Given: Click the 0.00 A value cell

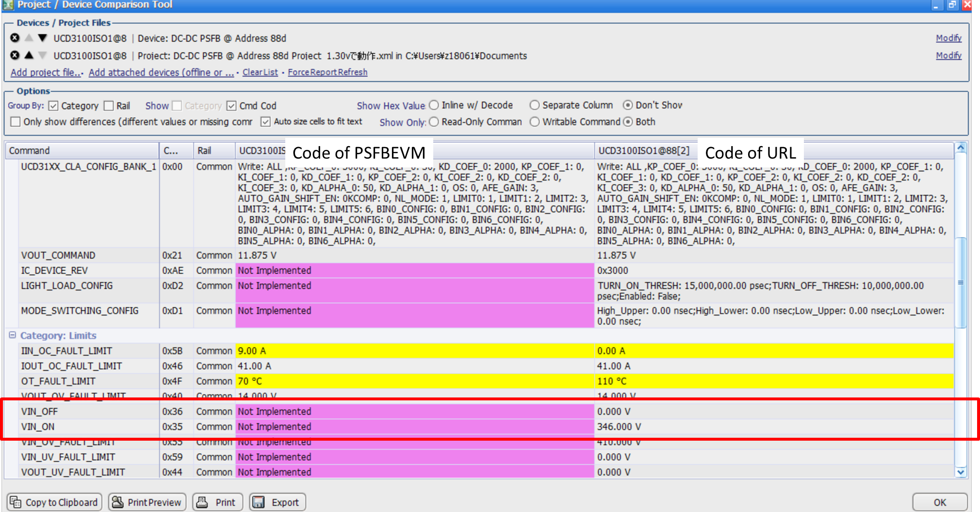Looking at the screenshot, I should (774, 351).
